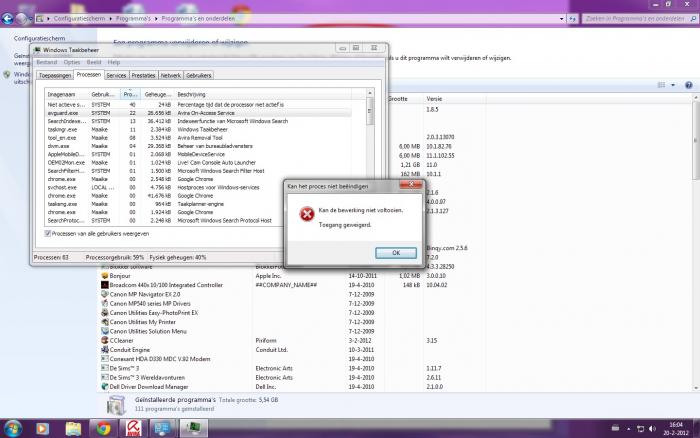The width and height of the screenshot is (700, 438).
Task: Sort processes by Beschrijving column
Action: tap(263, 94)
